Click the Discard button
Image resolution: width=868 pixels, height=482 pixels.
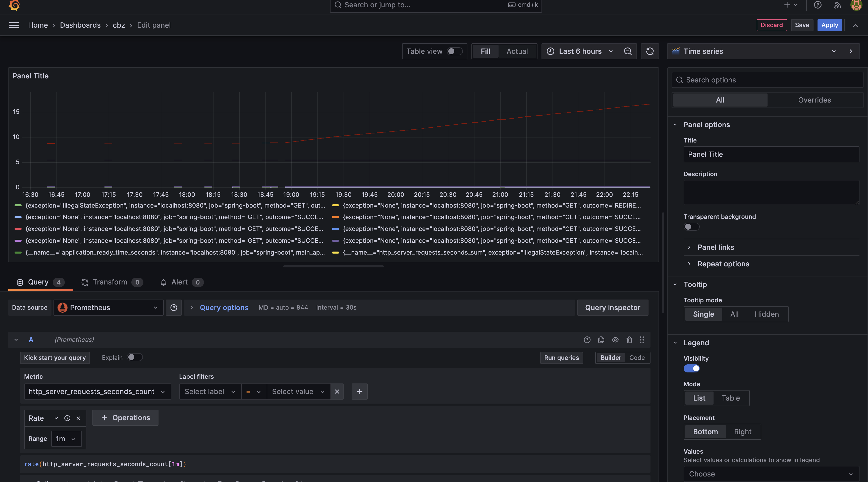click(772, 25)
